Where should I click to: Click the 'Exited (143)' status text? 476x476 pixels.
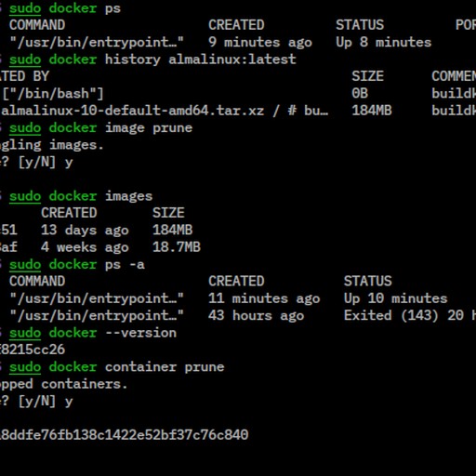[391, 315]
